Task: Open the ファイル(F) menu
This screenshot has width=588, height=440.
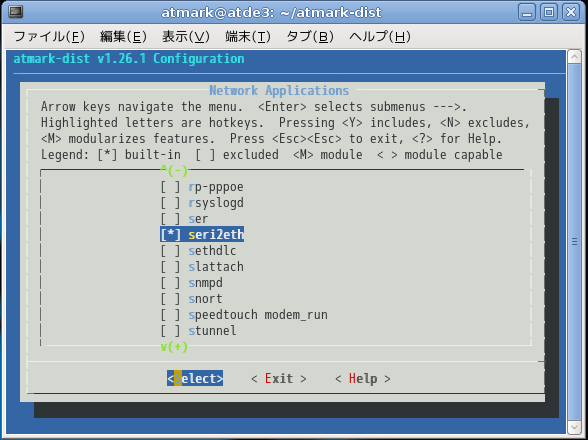Action: [49, 36]
